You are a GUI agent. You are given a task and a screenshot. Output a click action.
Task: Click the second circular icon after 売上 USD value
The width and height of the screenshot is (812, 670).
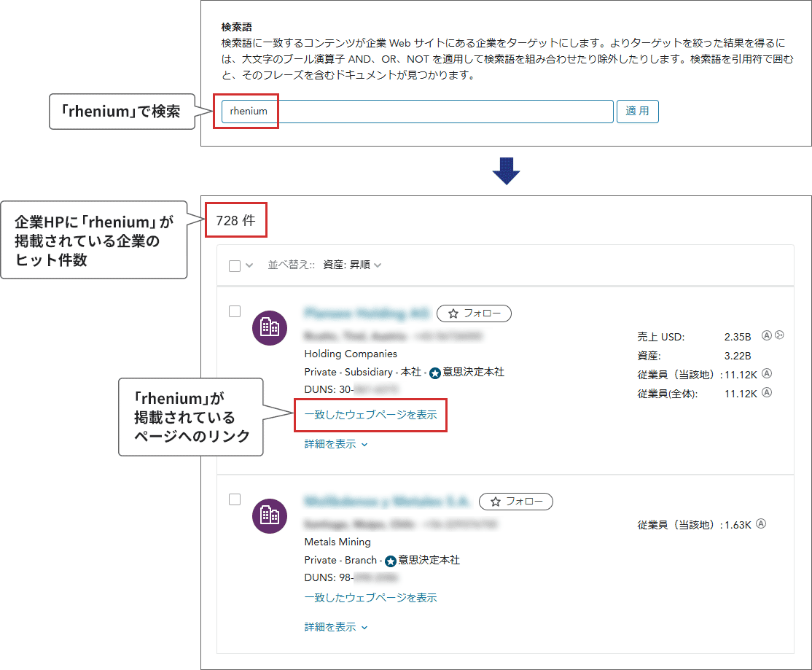pyautogui.click(x=779, y=335)
